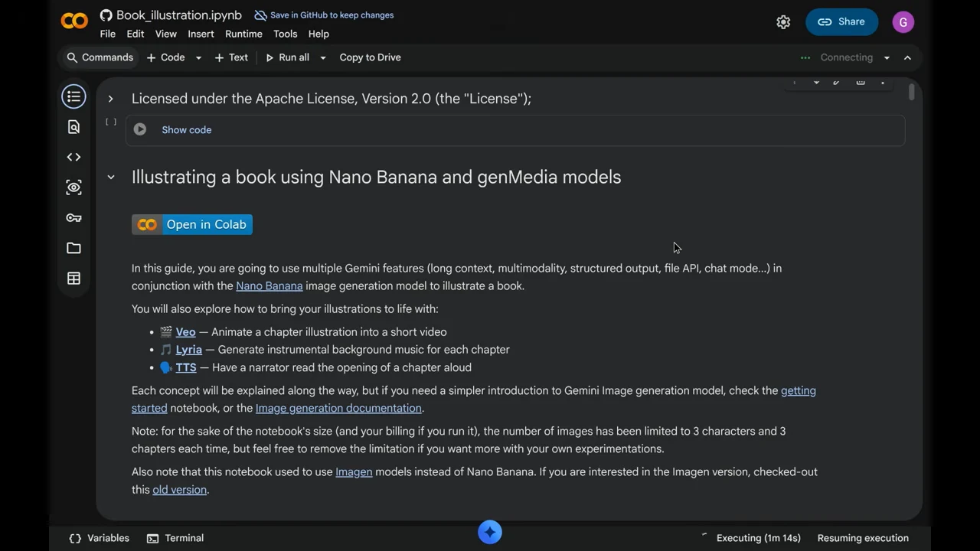Viewport: 980px width, 551px height.
Task: Click the Licensed under the Apache License heading
Action: (332, 99)
